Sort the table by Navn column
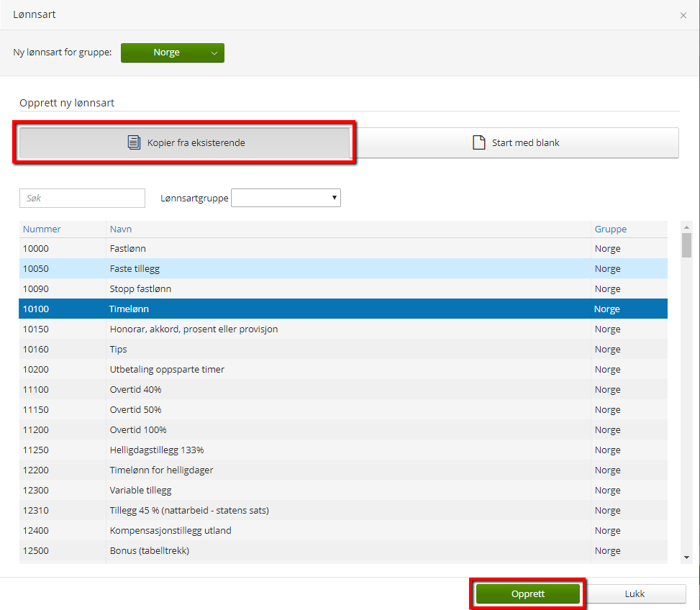 (x=121, y=229)
